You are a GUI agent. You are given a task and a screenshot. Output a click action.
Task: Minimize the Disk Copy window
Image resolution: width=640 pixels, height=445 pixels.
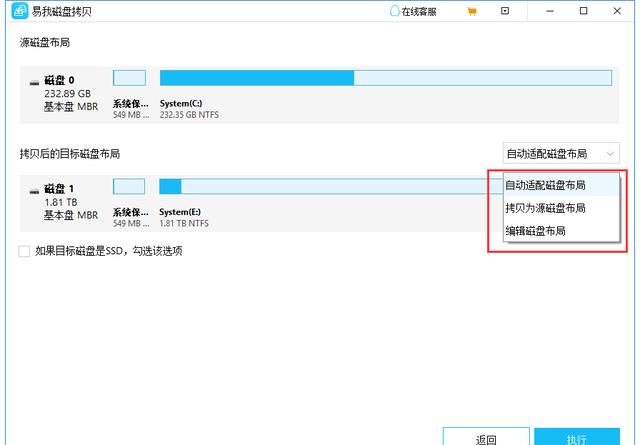point(547,11)
